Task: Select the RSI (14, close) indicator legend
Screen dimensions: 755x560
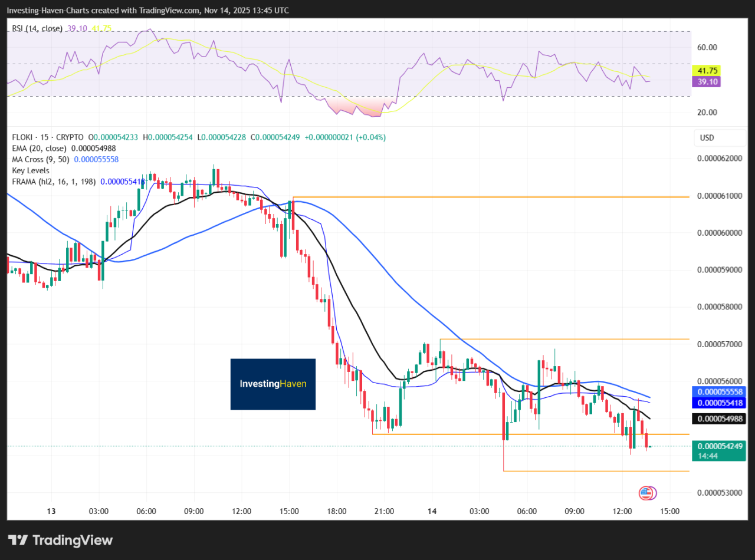Action: pyautogui.click(x=37, y=28)
